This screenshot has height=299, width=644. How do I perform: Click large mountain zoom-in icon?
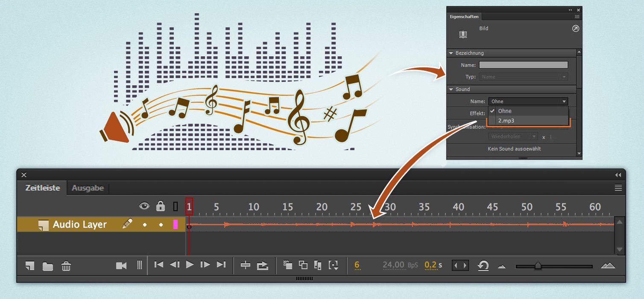click(x=608, y=265)
